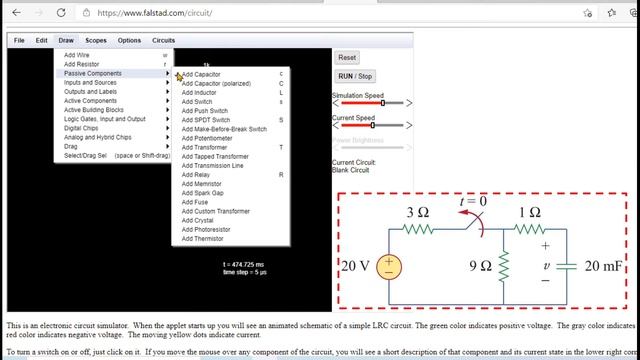Click the Reset button
Viewport: 640px width, 360px height.
click(x=347, y=58)
